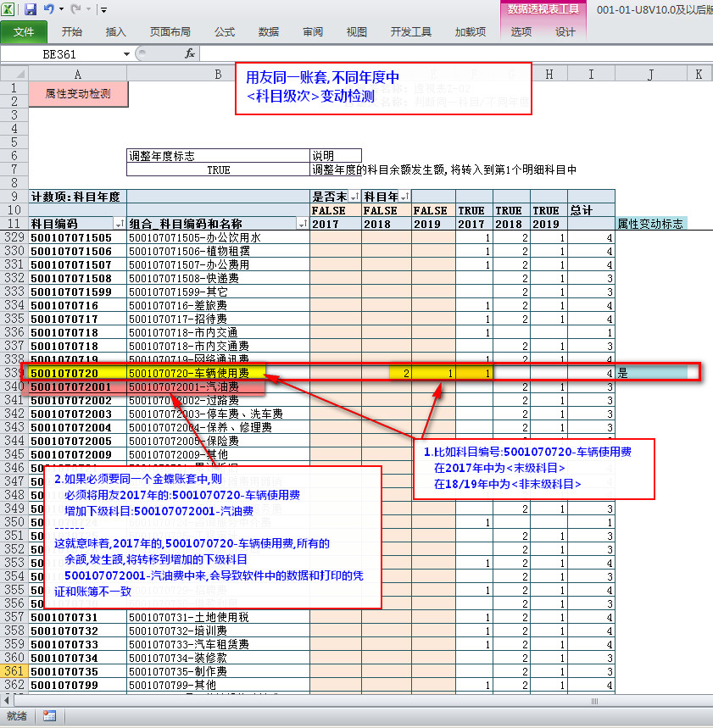Click the Redo arrow icon
Viewport: 713px width, 728px height.
coord(76,9)
